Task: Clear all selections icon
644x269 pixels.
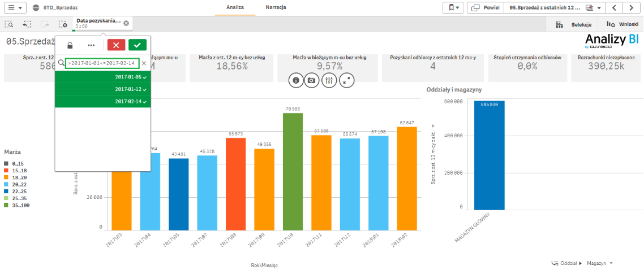Action: [x=62, y=24]
